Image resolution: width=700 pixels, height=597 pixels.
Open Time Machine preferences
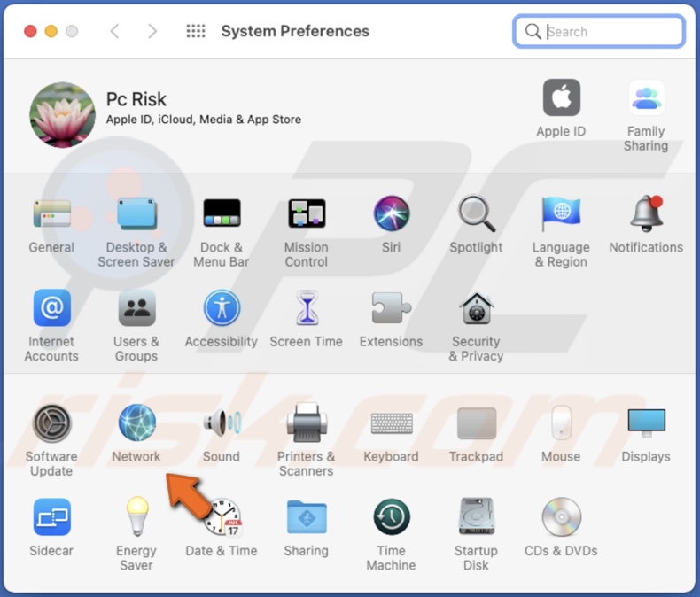(x=392, y=517)
